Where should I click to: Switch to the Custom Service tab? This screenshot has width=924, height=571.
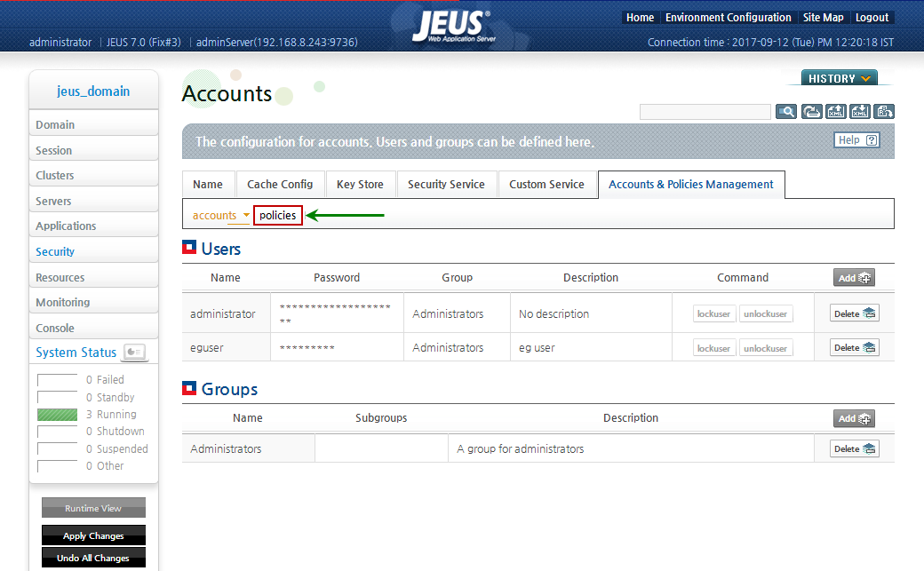click(x=547, y=185)
